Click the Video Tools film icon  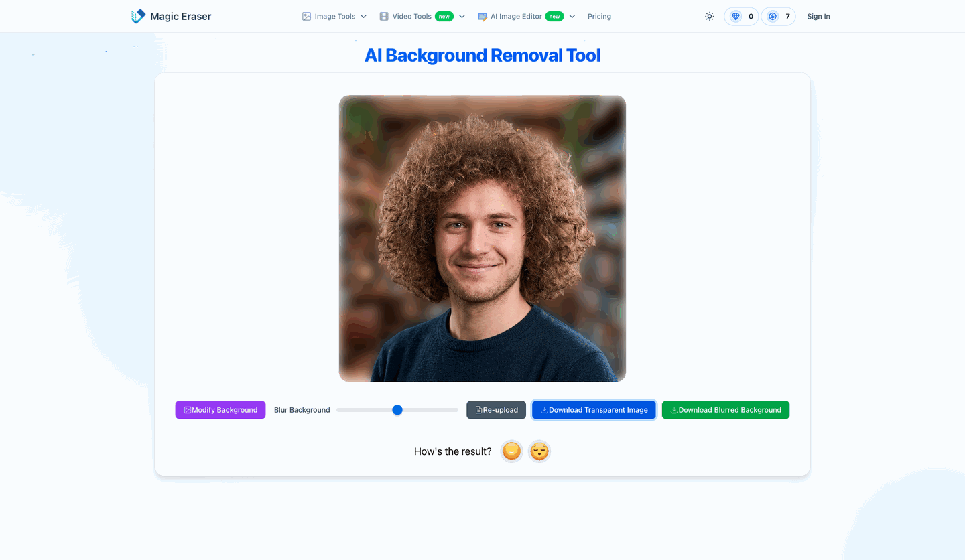click(x=384, y=17)
